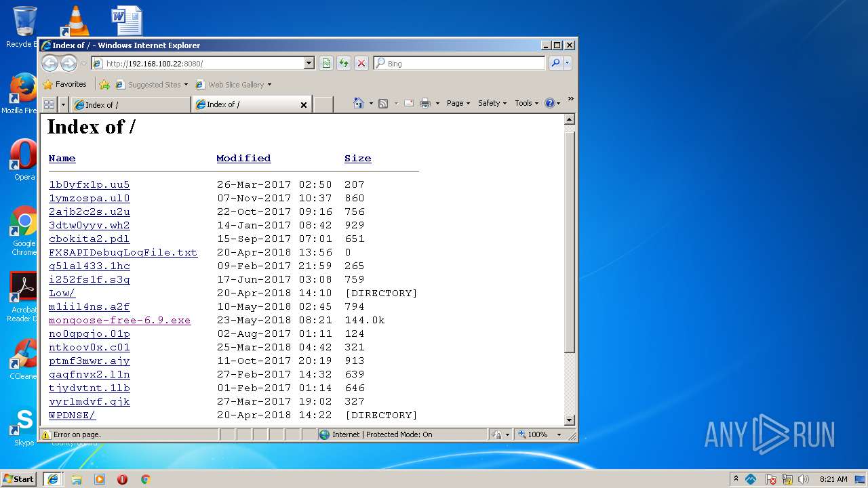Click the Home icon in command bar
The image size is (868, 488).
click(359, 103)
